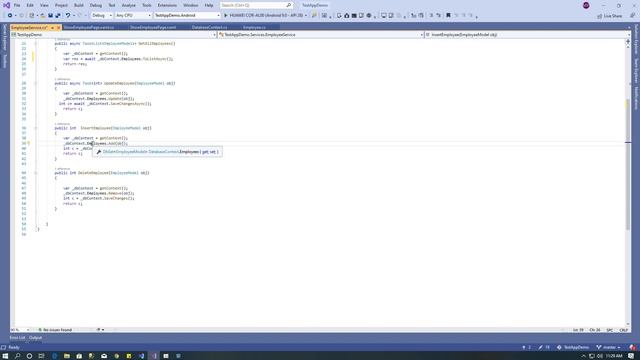
Task: Open the Output panel tab
Action: pyautogui.click(x=36, y=338)
